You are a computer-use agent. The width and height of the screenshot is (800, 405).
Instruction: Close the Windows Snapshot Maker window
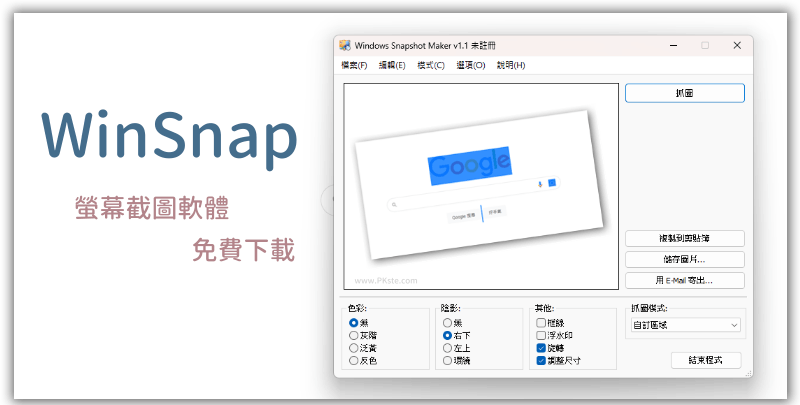pos(737,45)
